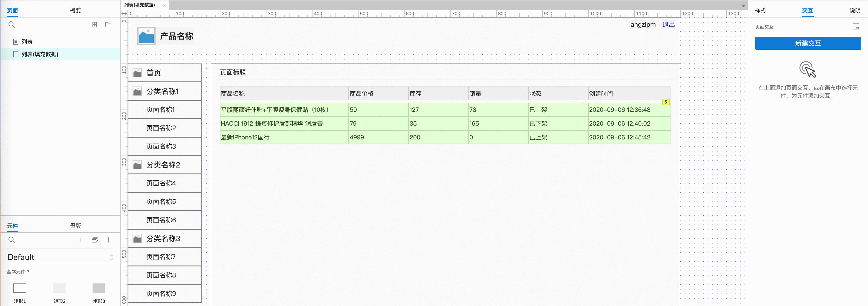This screenshot has width=868, height=306.
Task: Click the 已下架 status cell
Action: (x=558, y=124)
